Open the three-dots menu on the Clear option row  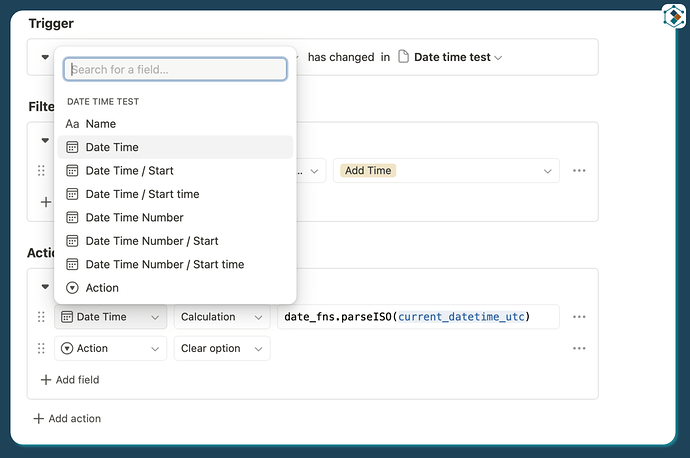(579, 348)
